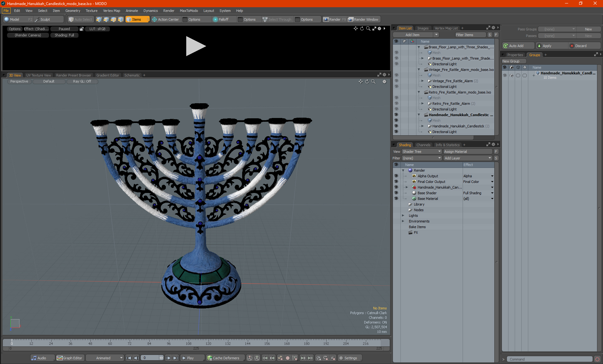Toggle visibility of Handmade_Hanukkah_Candlestick scene item

[396, 115]
